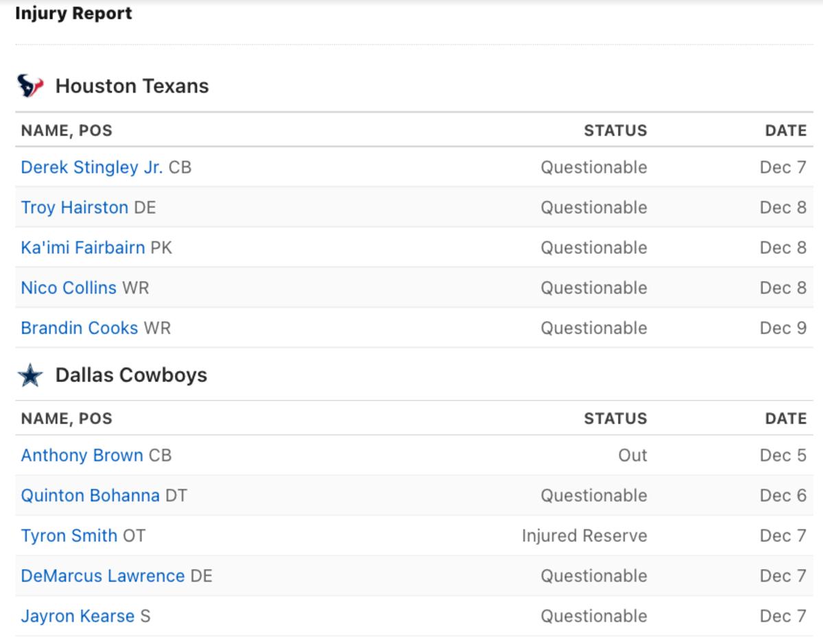Click the Quinton Bohanna link
This screenshot has width=823, height=644.
tap(90, 496)
